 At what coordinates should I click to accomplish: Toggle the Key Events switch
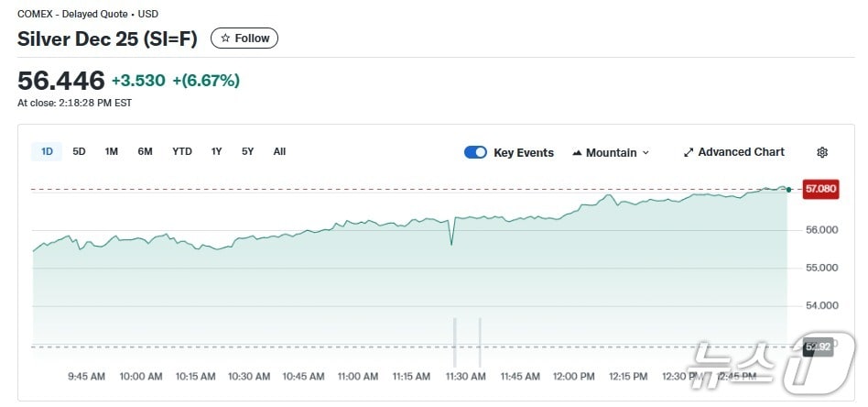[475, 152]
